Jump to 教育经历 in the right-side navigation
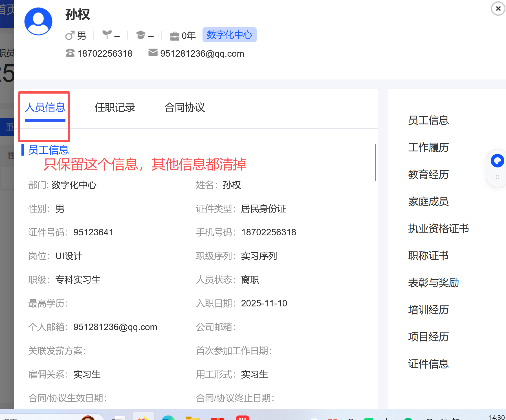506x420 pixels. tap(428, 174)
